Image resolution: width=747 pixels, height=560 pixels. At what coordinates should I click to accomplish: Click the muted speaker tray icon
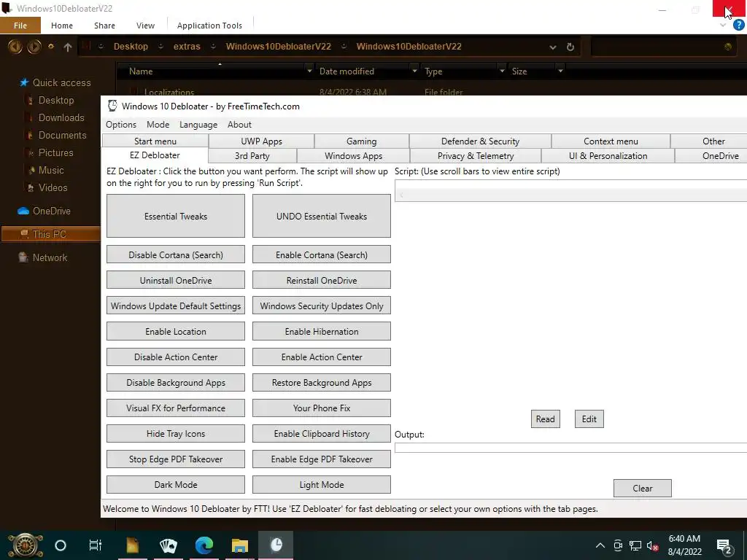pyautogui.click(x=652, y=545)
